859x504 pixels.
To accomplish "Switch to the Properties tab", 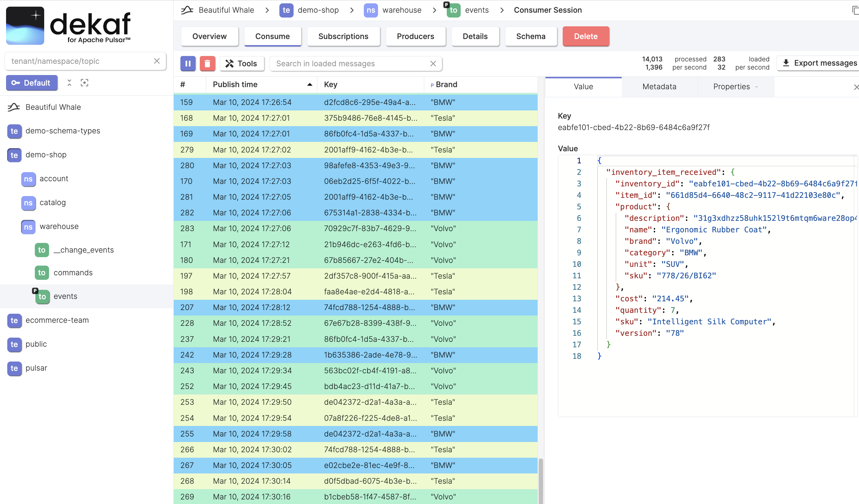I will [x=732, y=87].
